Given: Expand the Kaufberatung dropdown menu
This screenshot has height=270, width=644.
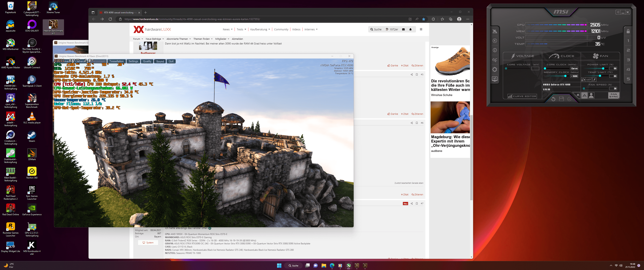Looking at the screenshot, I should (260, 29).
